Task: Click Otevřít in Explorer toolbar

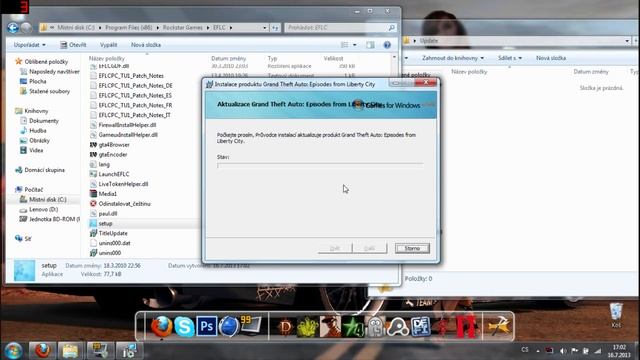Action: [x=73, y=45]
